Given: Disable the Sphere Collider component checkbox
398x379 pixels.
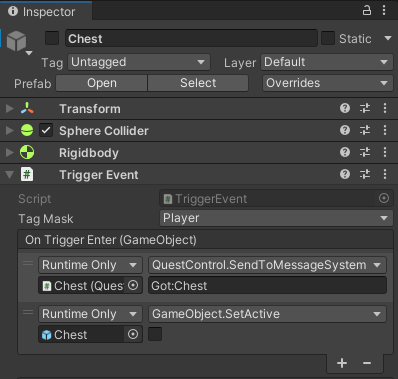Looking at the screenshot, I should [46, 130].
